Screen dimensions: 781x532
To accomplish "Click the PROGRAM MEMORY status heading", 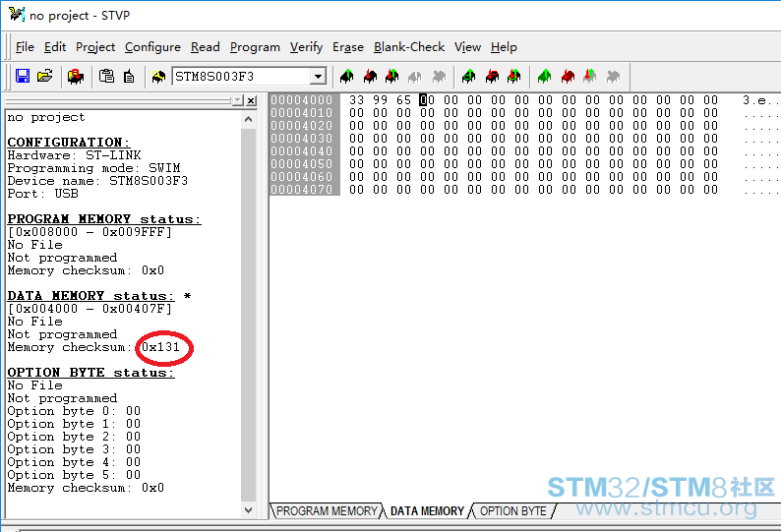I will pyautogui.click(x=104, y=219).
